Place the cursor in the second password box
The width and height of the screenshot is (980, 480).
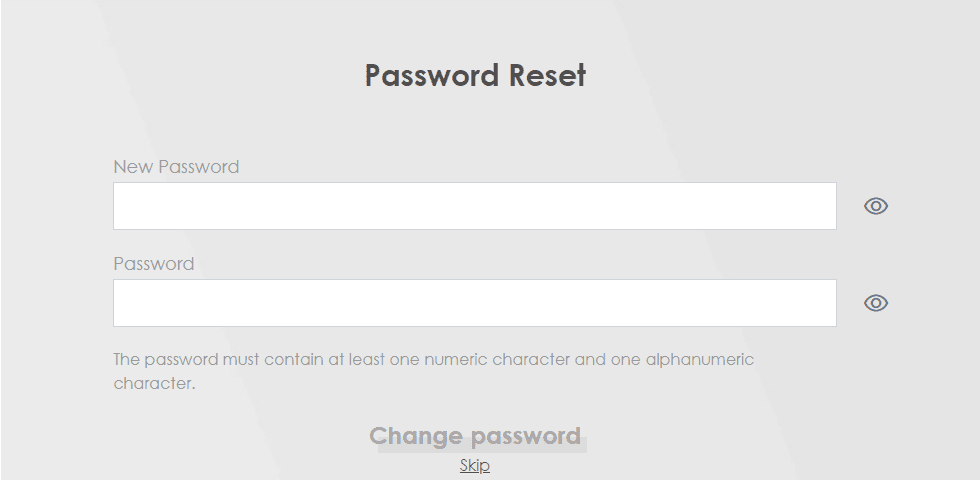(474, 303)
